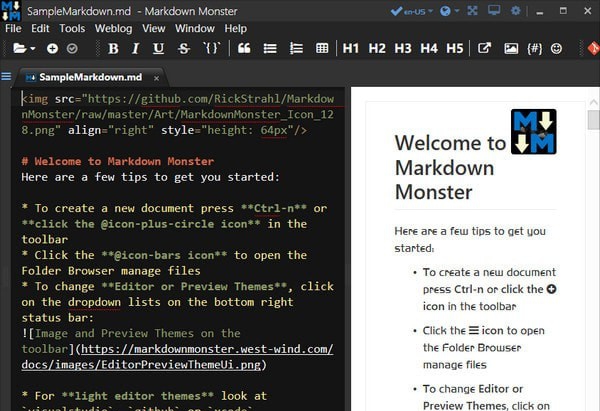The height and width of the screenshot is (411, 600).
Task: Open emoji picker smiley icon
Action: pos(556,49)
